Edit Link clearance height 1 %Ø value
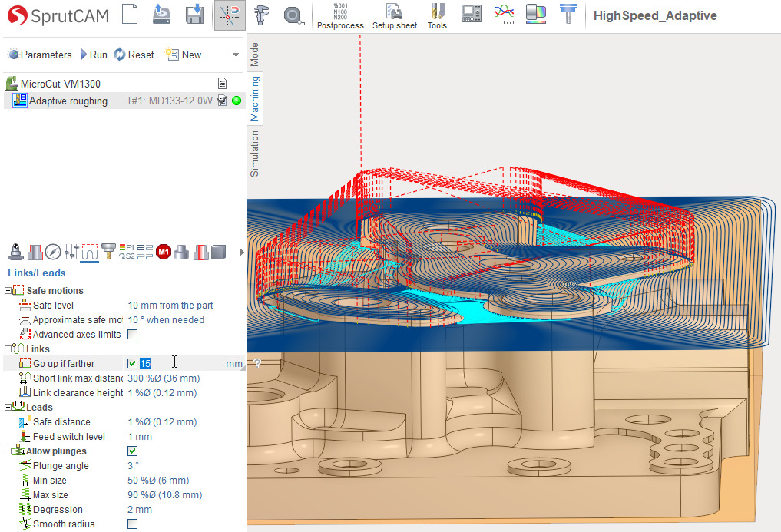Image resolution: width=781 pixels, height=532 pixels. [162, 392]
